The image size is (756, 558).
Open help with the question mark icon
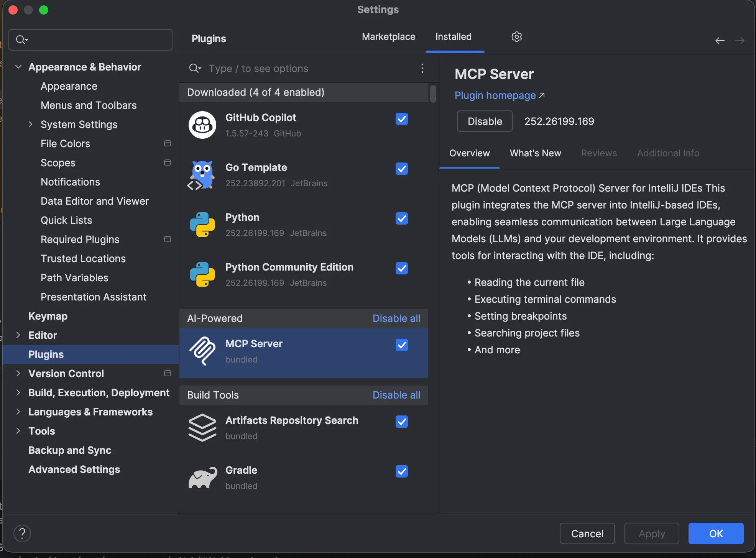point(22,533)
